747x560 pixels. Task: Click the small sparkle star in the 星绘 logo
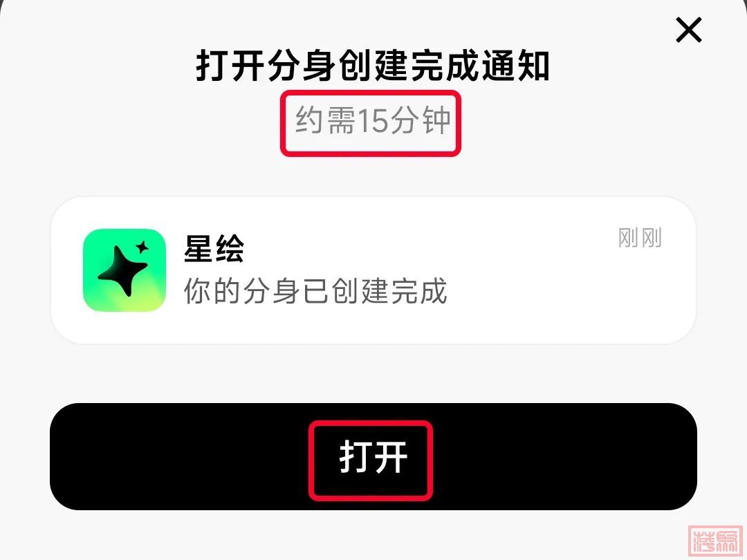pyautogui.click(x=142, y=247)
